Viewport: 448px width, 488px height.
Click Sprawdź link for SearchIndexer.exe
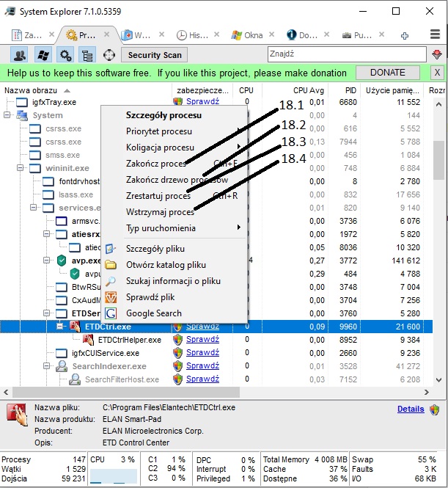[x=202, y=365]
